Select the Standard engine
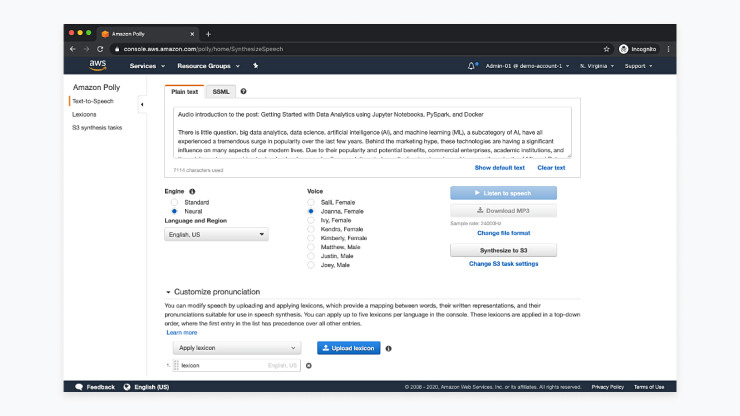The image size is (740, 416). coord(175,202)
